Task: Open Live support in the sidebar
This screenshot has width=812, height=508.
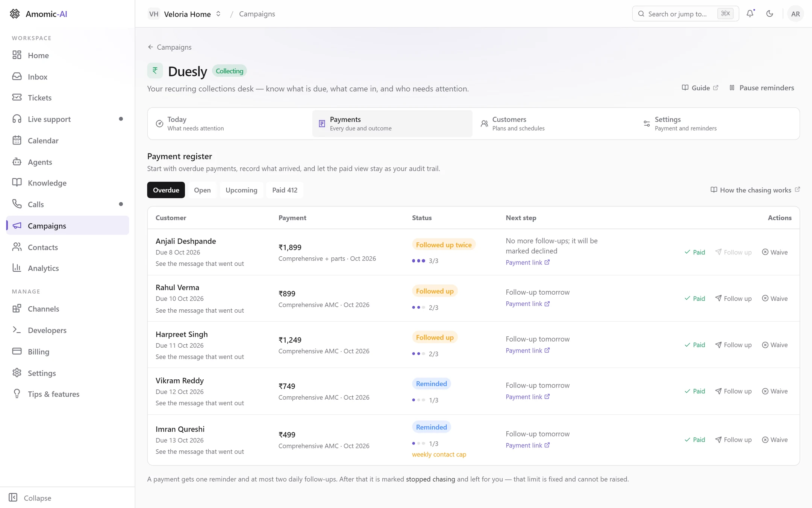Action: [x=68, y=119]
